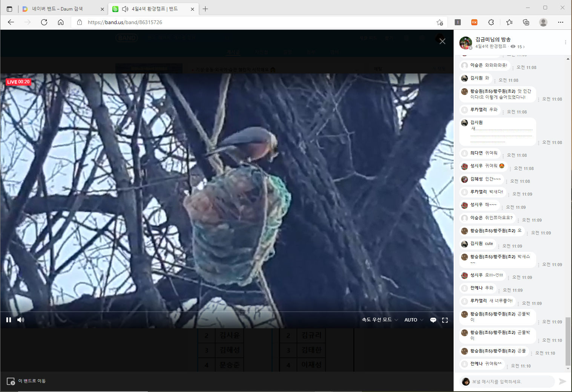Screen dimensions: 572x392
Task: Close the live broadcast overlay
Action: 442,41
